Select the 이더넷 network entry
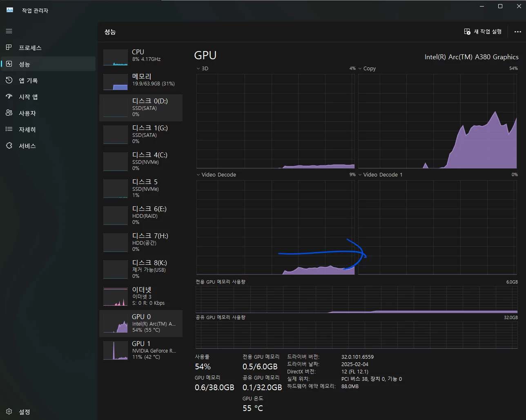The image size is (526, 420). (141, 297)
